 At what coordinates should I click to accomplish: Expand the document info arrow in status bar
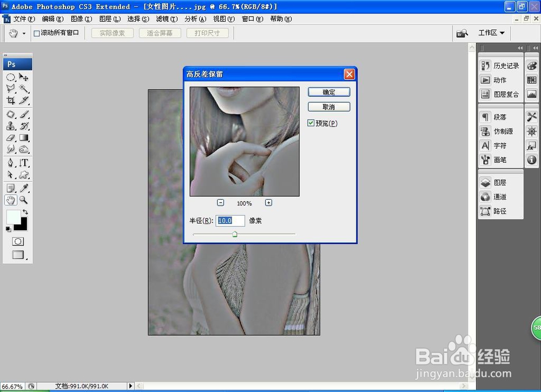click(x=130, y=386)
